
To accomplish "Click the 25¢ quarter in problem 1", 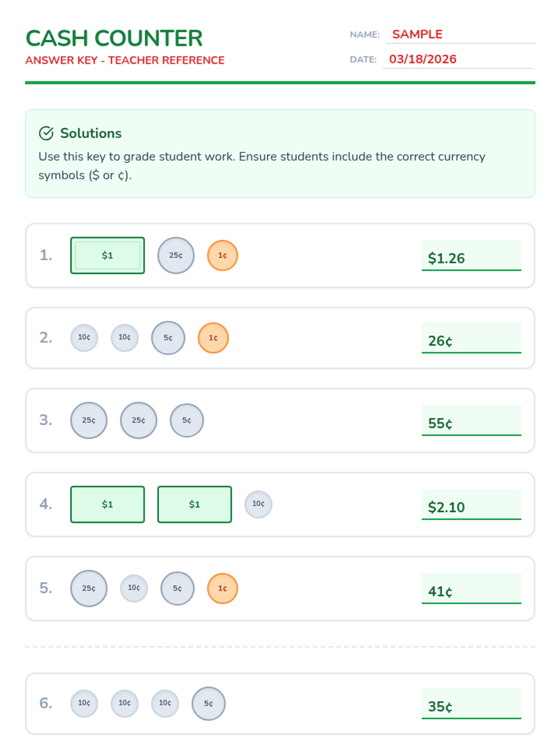I will click(x=176, y=255).
